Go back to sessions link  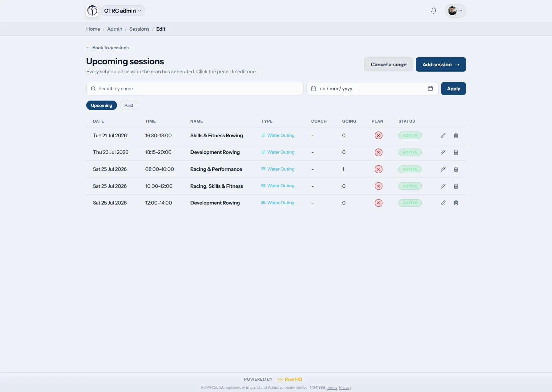tap(107, 48)
